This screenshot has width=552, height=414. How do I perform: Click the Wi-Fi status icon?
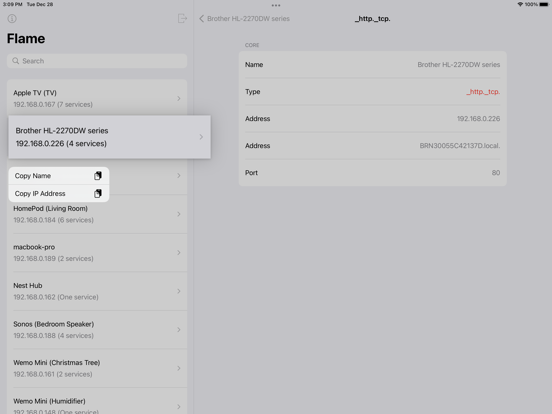coord(520,4)
